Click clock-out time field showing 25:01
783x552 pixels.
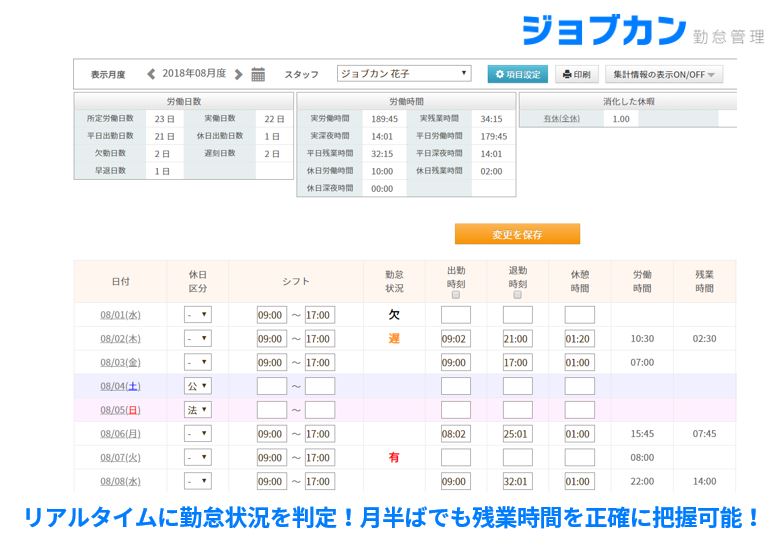tap(517, 434)
